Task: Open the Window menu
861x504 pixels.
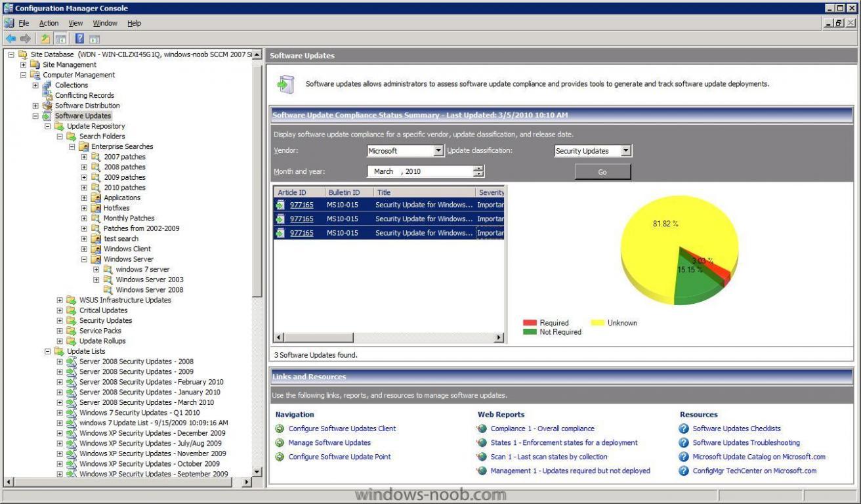Action: click(105, 23)
